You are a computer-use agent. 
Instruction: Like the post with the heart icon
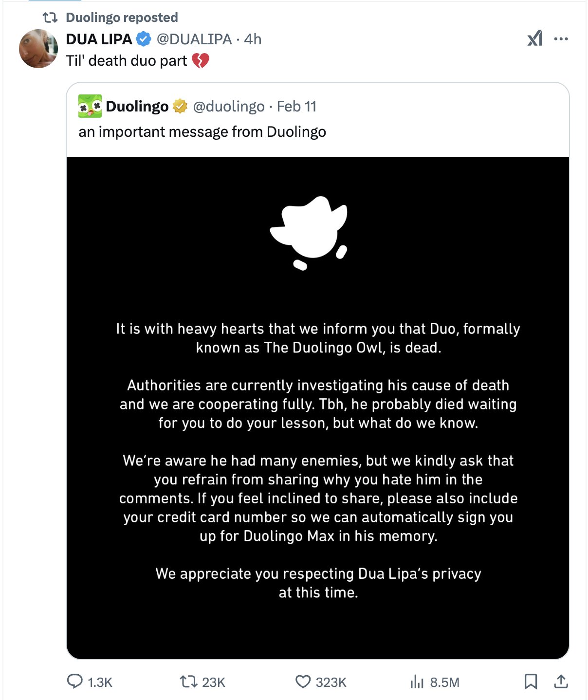coord(303,682)
